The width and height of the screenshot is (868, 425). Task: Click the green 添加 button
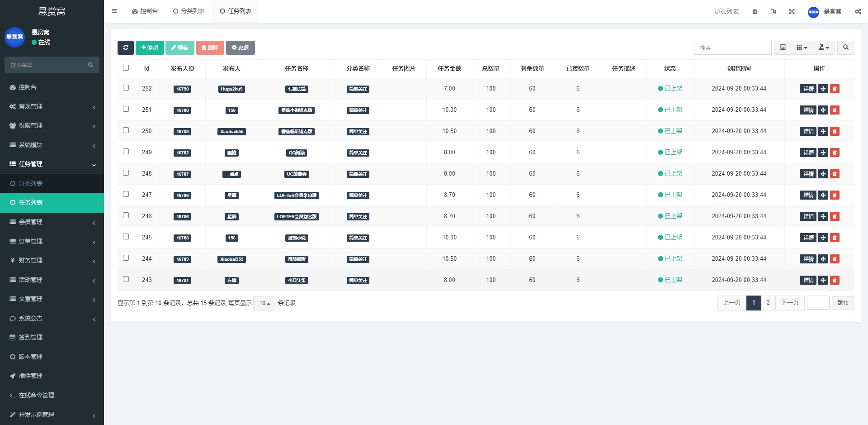150,48
